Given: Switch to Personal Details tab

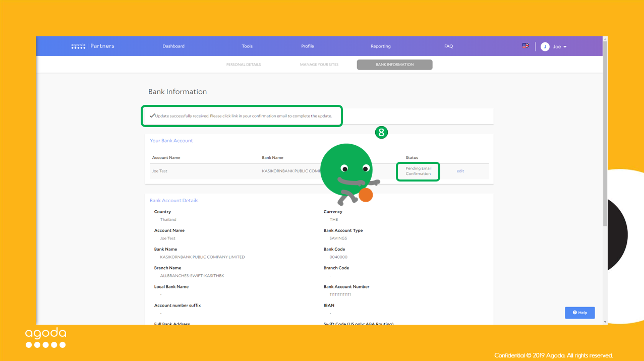Looking at the screenshot, I should click(244, 65).
